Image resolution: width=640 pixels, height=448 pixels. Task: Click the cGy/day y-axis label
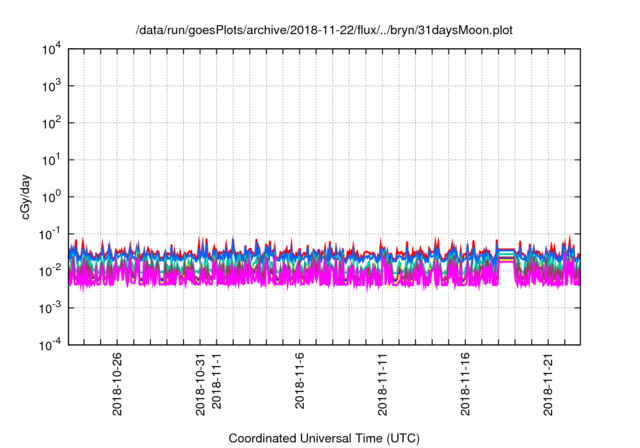(x=19, y=197)
